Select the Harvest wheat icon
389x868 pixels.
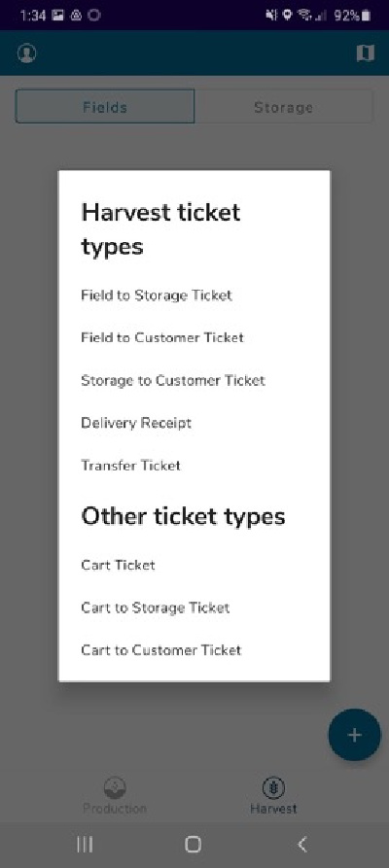point(273,787)
